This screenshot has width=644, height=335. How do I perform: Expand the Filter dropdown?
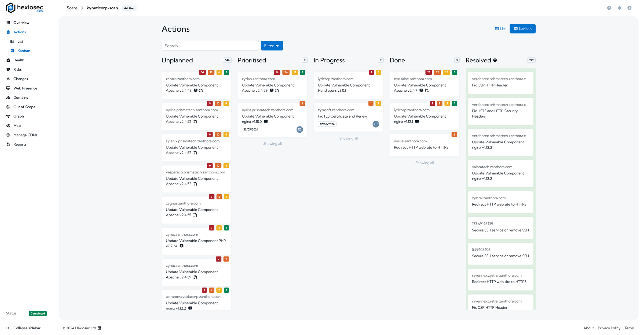[272, 46]
